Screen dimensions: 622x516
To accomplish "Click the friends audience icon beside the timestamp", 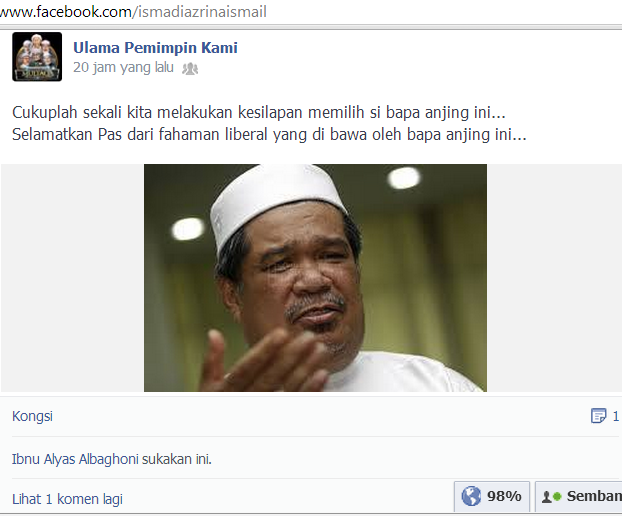I will (x=190, y=69).
